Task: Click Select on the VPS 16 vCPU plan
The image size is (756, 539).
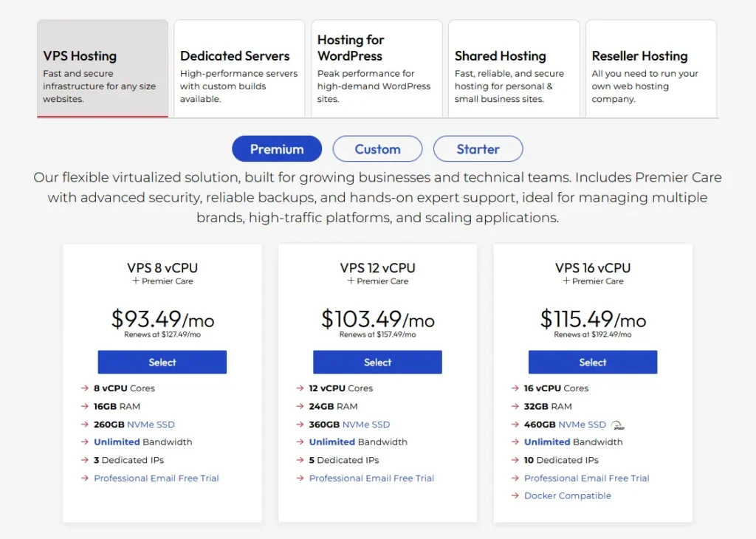Action: 592,362
